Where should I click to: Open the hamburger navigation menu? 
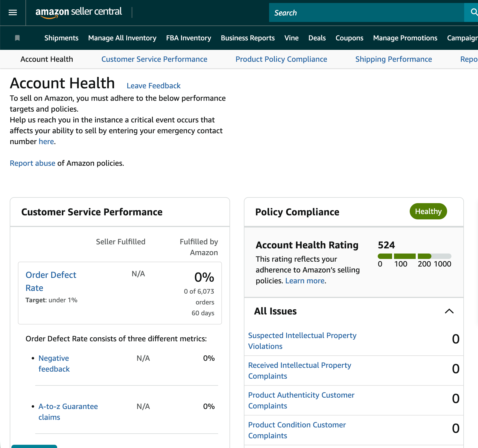pyautogui.click(x=13, y=12)
